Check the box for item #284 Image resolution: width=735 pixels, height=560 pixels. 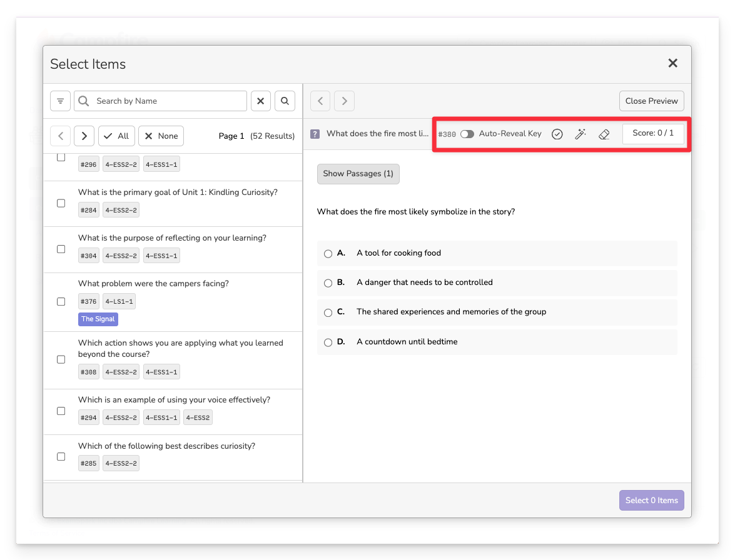point(61,203)
